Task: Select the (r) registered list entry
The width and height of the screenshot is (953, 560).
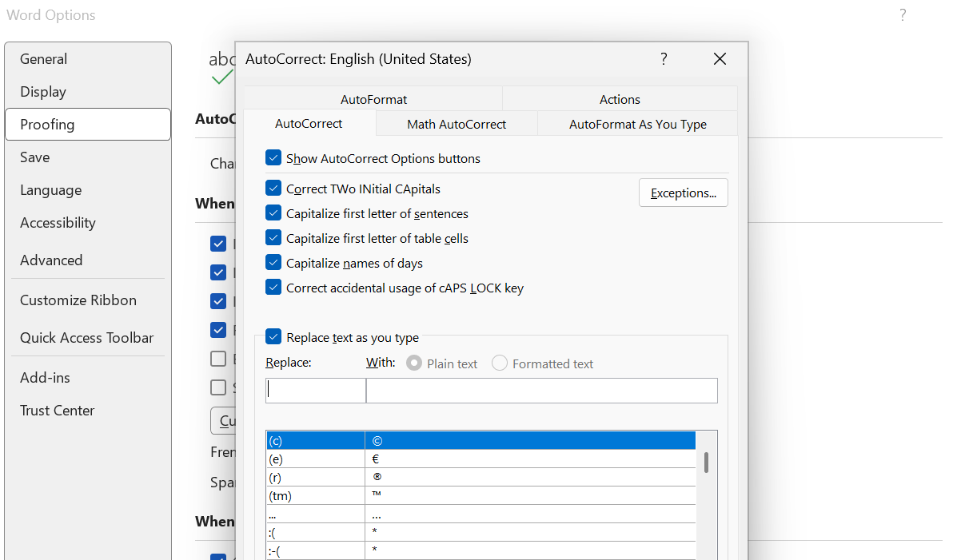Action: (x=480, y=478)
